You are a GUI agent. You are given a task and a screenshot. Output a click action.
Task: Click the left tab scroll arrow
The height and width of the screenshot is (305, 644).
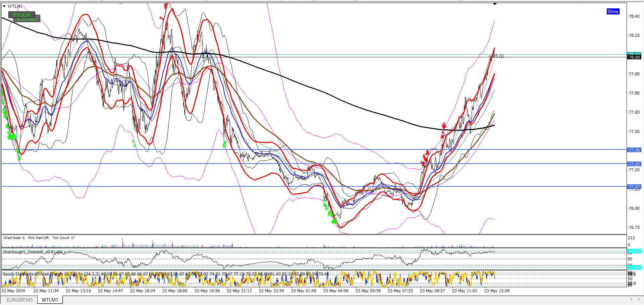(x=631, y=299)
